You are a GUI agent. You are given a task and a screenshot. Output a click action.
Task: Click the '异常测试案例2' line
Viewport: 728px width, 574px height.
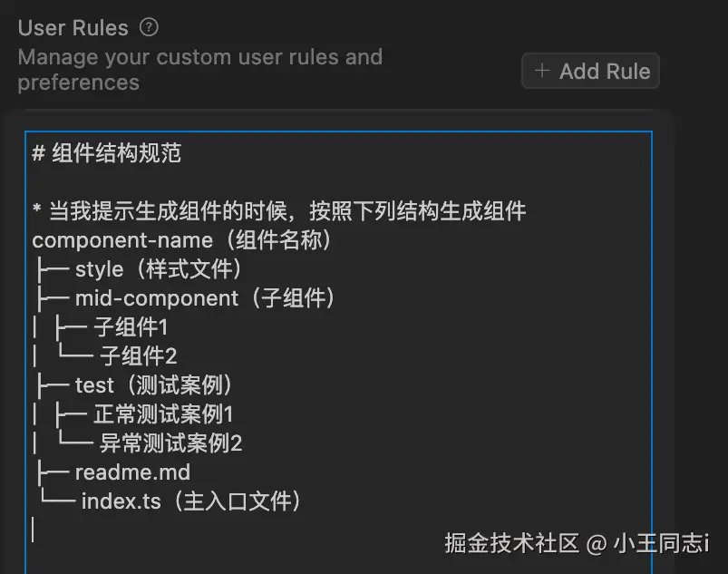coord(170,443)
